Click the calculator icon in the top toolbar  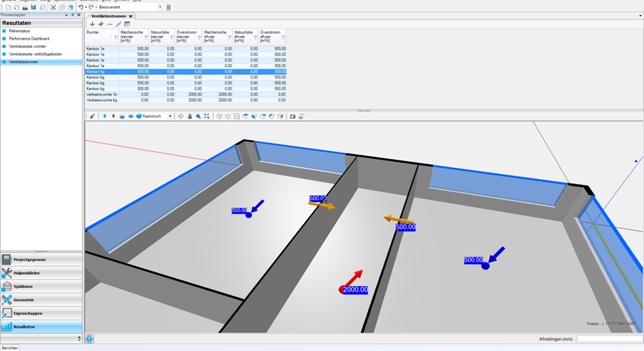[x=168, y=7]
